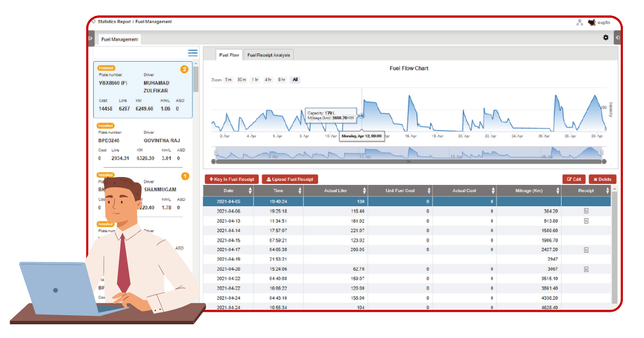Click actual liter value 118.40
This screenshot has width=644, height=338.
357,211
